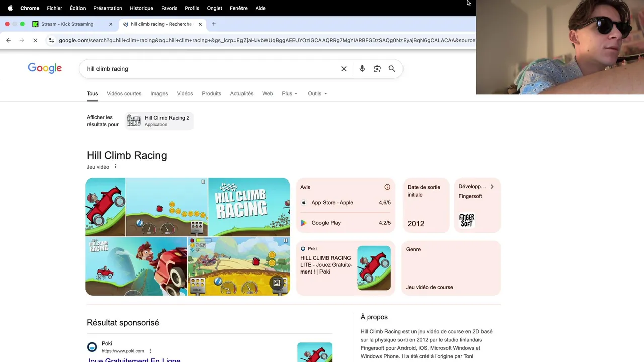Open the Fingersoft logo

467,220
